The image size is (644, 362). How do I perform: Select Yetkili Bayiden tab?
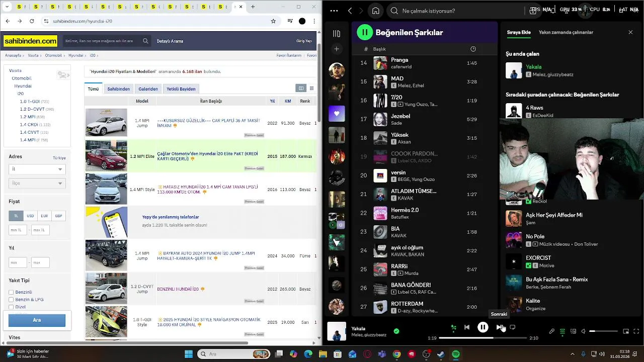(181, 89)
